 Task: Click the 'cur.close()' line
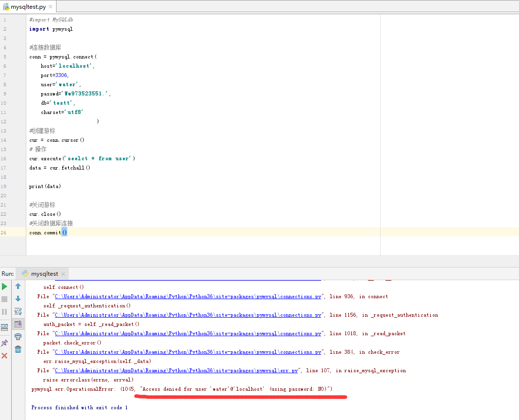click(x=45, y=214)
